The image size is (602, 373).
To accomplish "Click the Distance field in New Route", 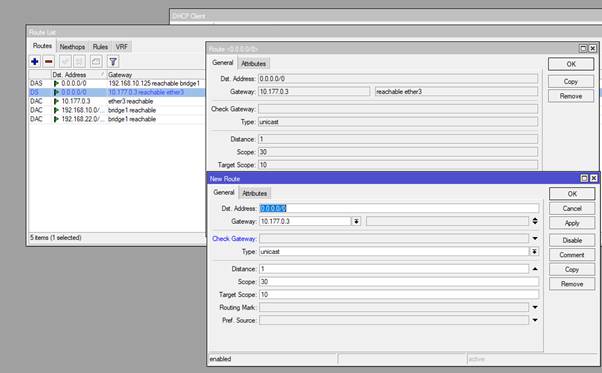I will [394, 269].
